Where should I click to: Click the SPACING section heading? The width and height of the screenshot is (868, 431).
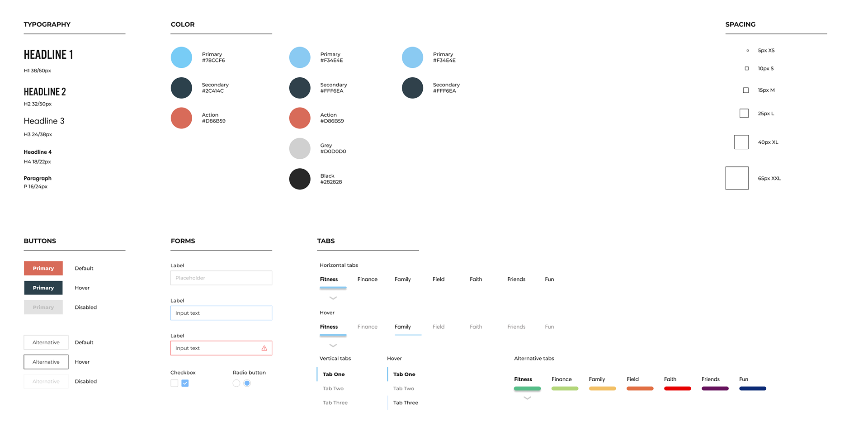point(741,24)
